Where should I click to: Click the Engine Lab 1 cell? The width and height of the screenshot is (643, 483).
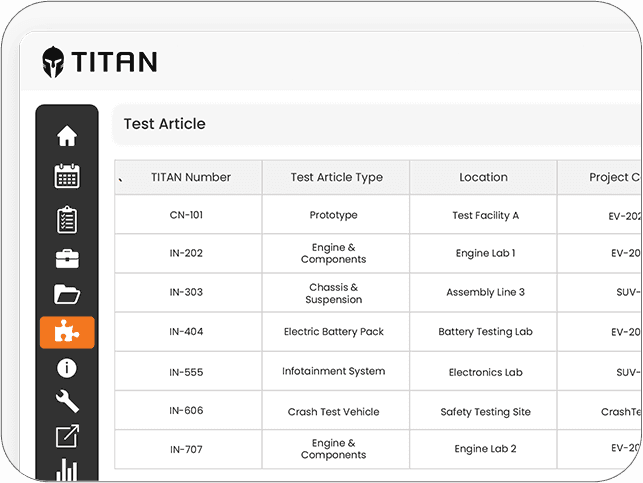(x=483, y=253)
